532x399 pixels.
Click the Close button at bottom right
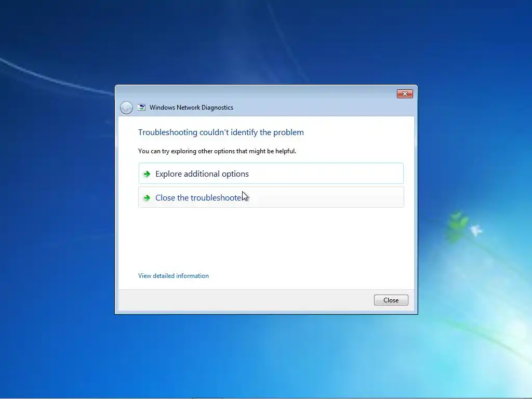pyautogui.click(x=391, y=300)
